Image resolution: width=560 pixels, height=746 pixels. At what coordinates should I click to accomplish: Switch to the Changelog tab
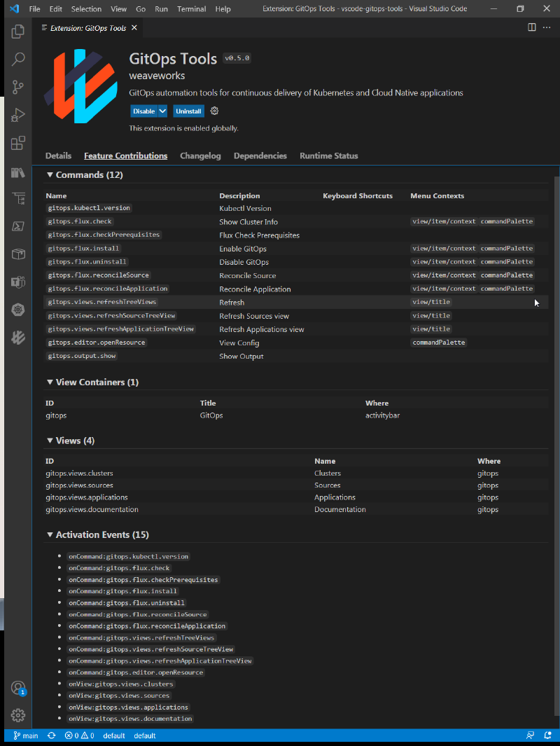(200, 156)
